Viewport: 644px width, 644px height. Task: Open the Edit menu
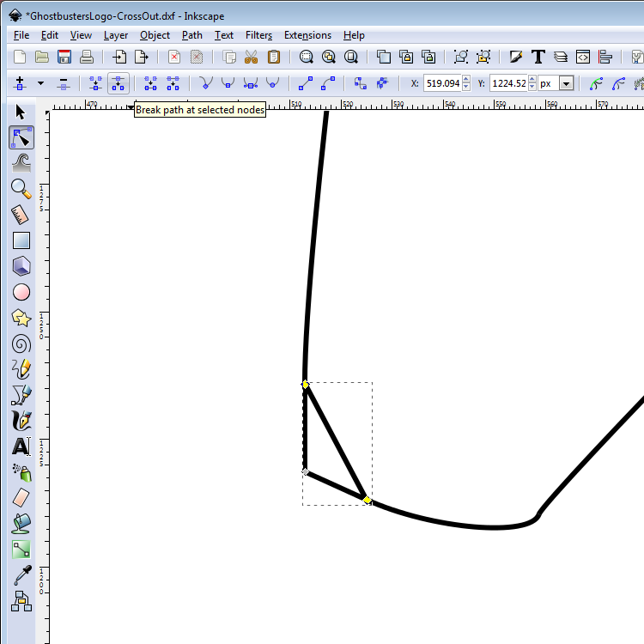[49, 35]
